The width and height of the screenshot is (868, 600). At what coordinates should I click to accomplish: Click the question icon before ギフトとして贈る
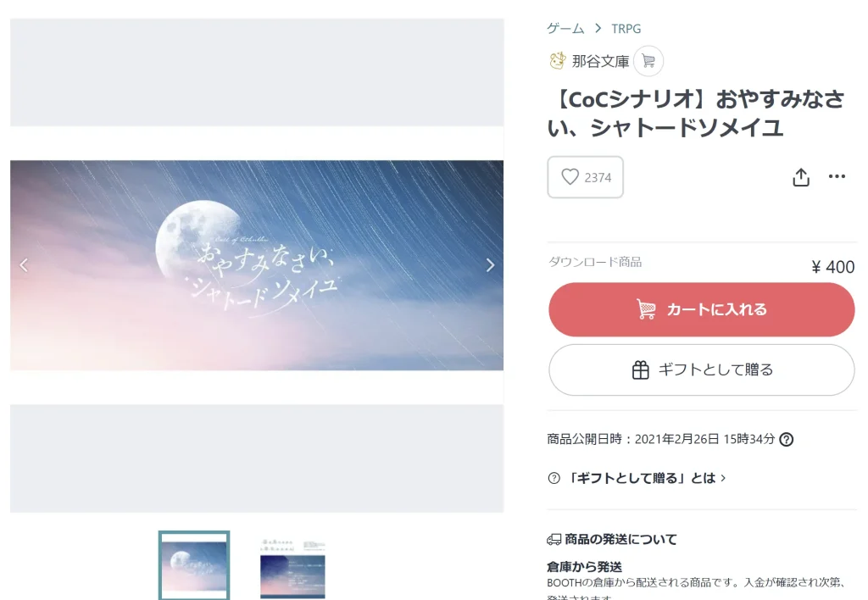point(554,478)
